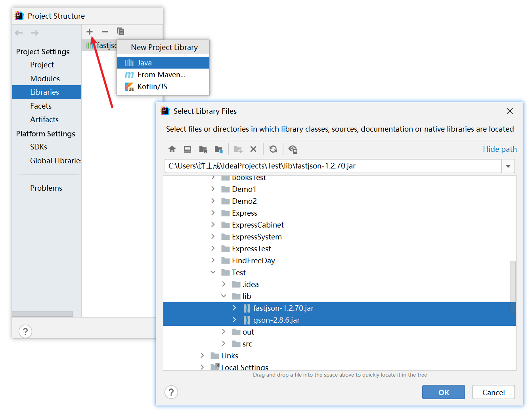This screenshot has width=532, height=419.
Task: Click the copy library icon
Action: [x=121, y=31]
